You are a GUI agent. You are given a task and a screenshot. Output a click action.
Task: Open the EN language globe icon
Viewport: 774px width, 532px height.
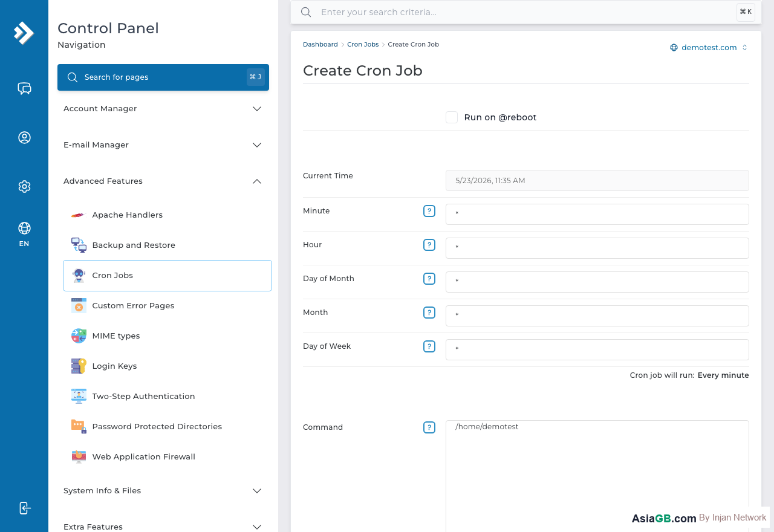[x=24, y=228]
